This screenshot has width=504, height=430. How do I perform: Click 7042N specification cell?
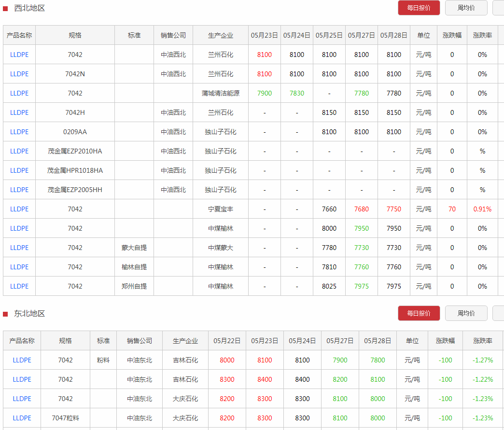[75, 74]
